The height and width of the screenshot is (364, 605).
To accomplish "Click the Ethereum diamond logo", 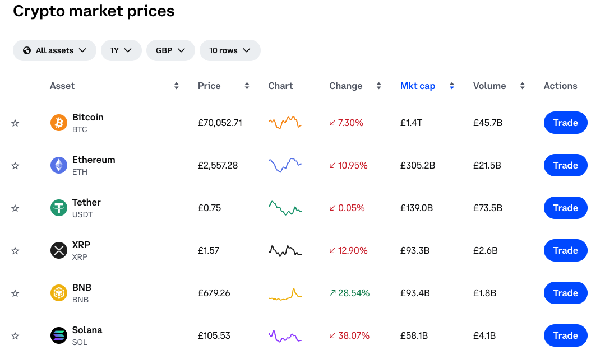I will 58,165.
